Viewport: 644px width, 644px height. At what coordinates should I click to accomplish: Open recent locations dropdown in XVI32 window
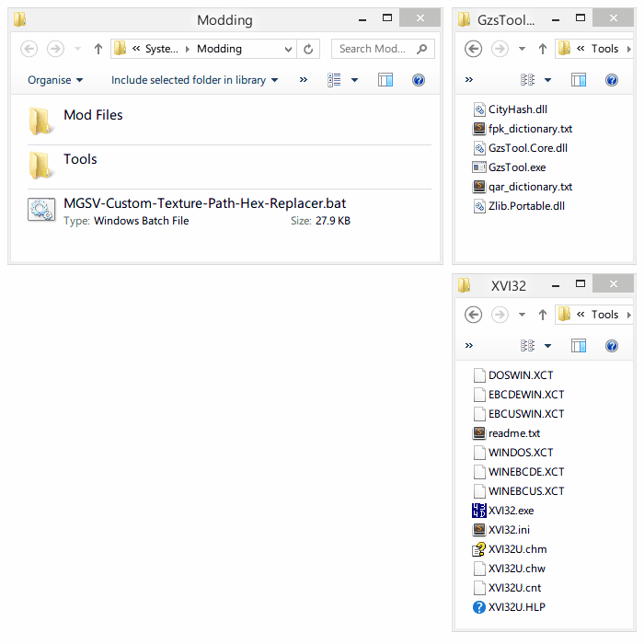point(522,315)
